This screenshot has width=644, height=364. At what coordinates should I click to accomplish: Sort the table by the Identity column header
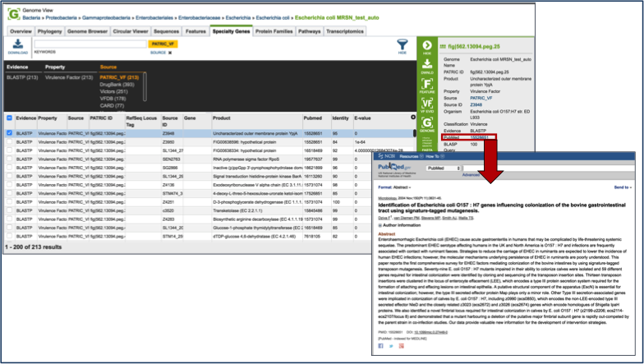click(x=340, y=118)
